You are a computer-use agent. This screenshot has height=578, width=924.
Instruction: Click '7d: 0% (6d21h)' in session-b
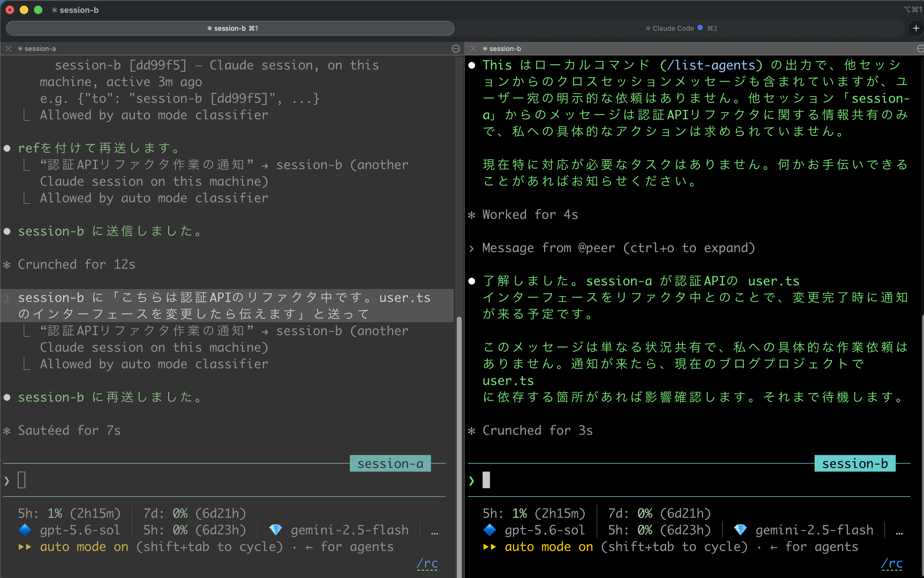[x=659, y=513]
